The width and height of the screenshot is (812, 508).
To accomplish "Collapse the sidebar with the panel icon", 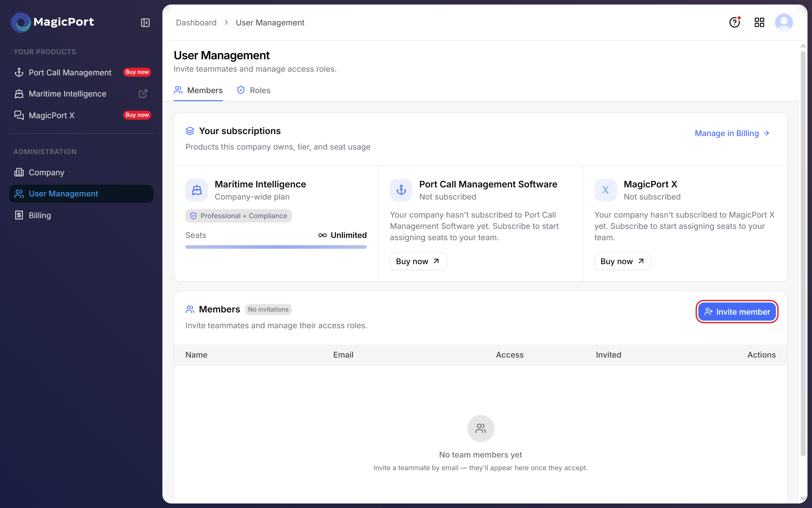I will (x=145, y=23).
